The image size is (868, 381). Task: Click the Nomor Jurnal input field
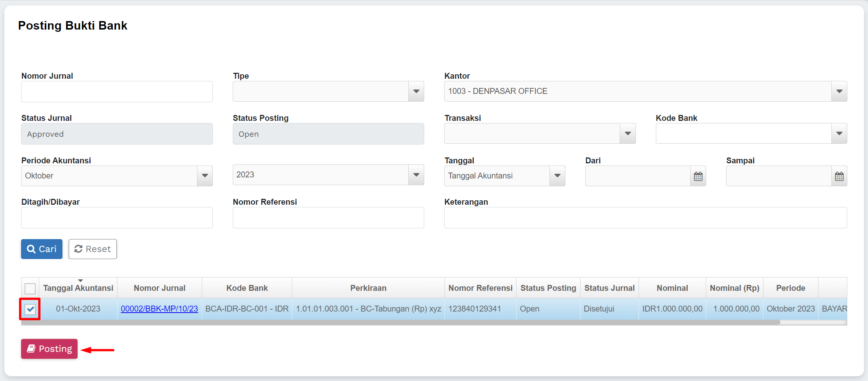117,92
